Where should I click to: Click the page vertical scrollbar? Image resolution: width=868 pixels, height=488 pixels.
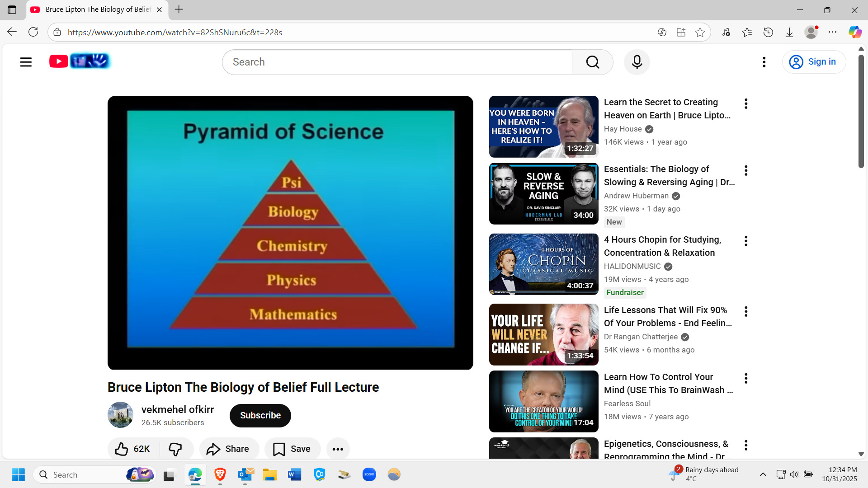tap(861, 111)
